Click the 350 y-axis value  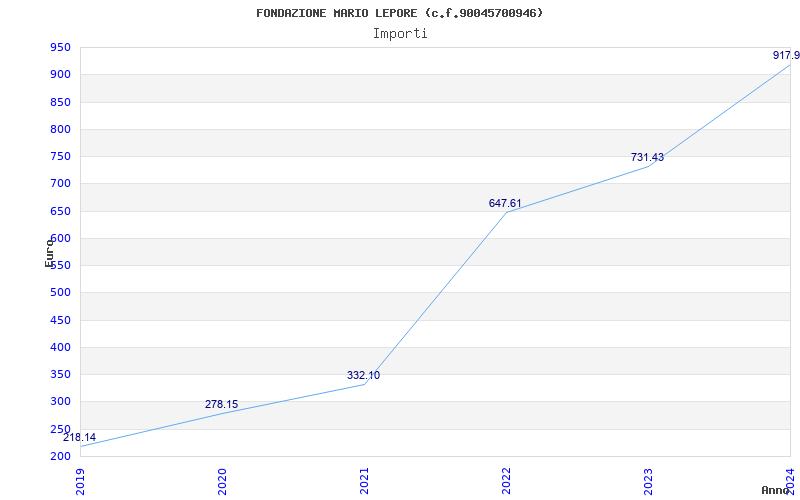coord(60,374)
